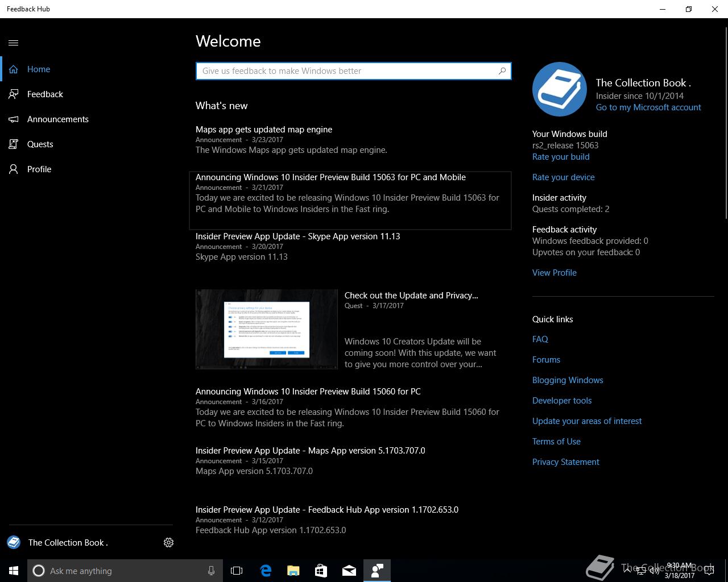
Task: Open the Store app from taskbar
Action: pyautogui.click(x=321, y=571)
